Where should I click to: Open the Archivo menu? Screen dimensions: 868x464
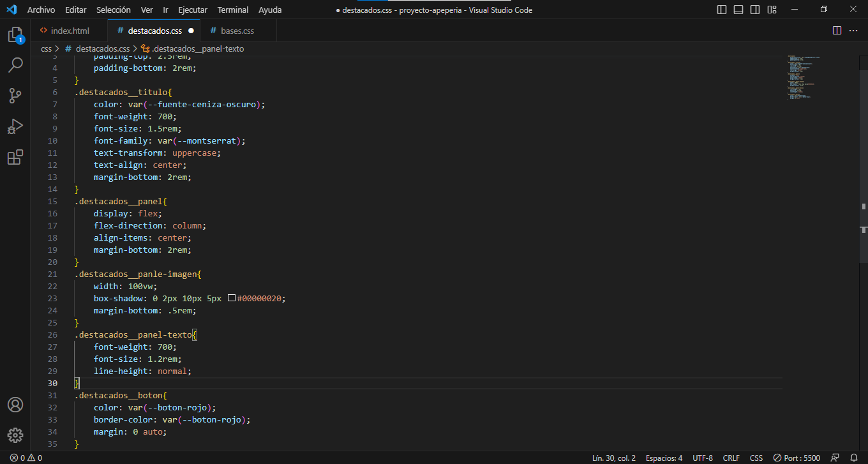coord(41,10)
